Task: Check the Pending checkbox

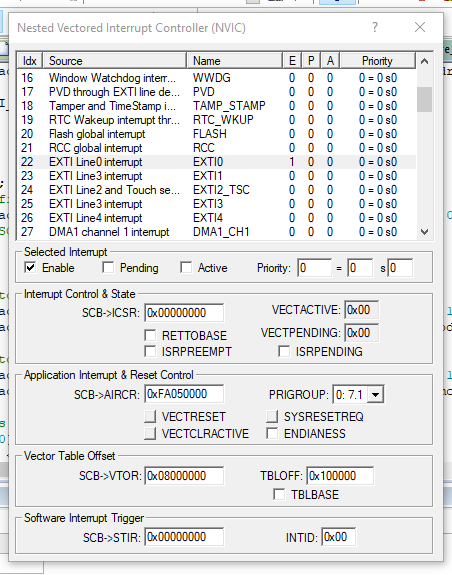Action: pos(108,268)
